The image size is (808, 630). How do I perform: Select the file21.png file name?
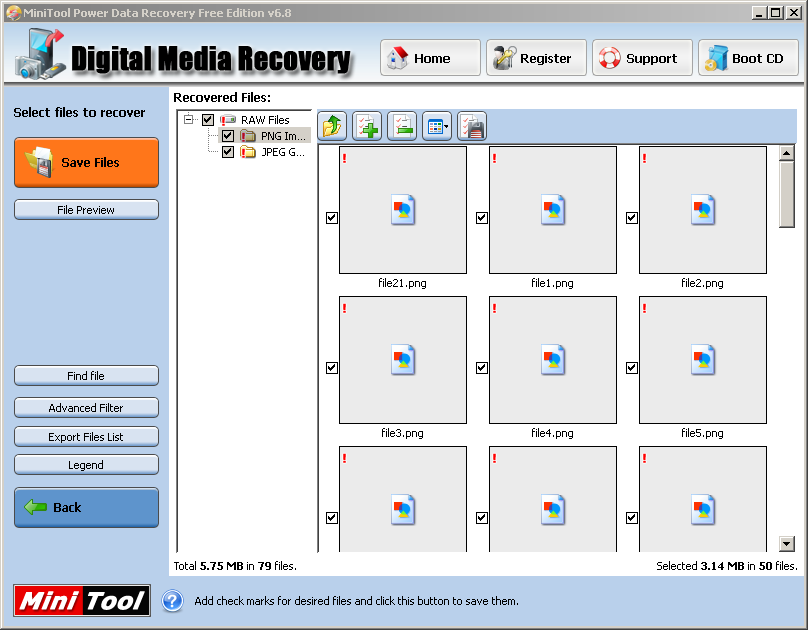pos(402,283)
